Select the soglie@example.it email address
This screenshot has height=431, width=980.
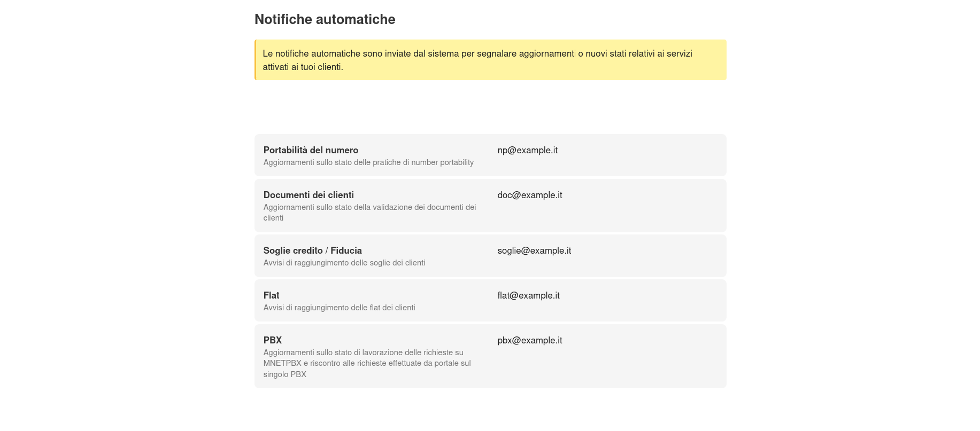(534, 250)
